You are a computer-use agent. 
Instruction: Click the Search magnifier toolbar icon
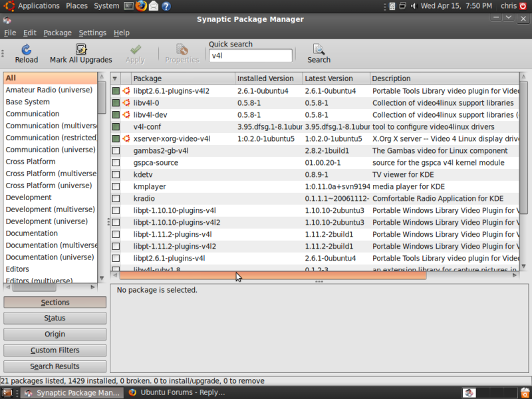point(319,49)
